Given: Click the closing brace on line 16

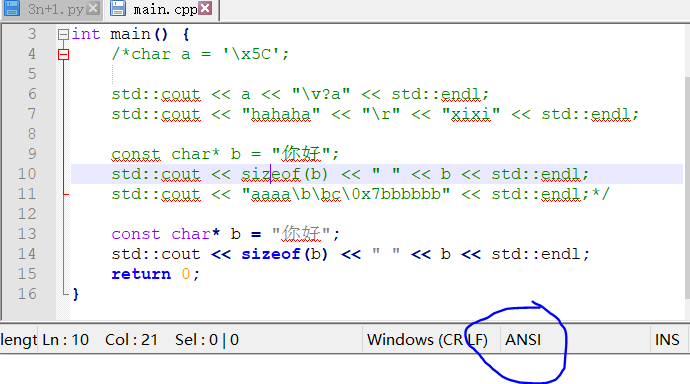Looking at the screenshot, I should point(76,294).
